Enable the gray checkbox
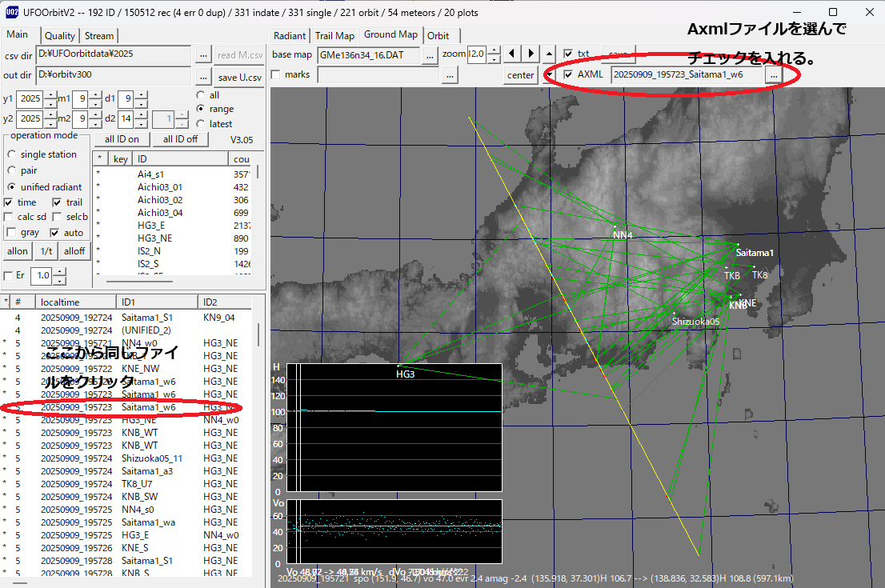Screen dimensions: 885x588 10,232
